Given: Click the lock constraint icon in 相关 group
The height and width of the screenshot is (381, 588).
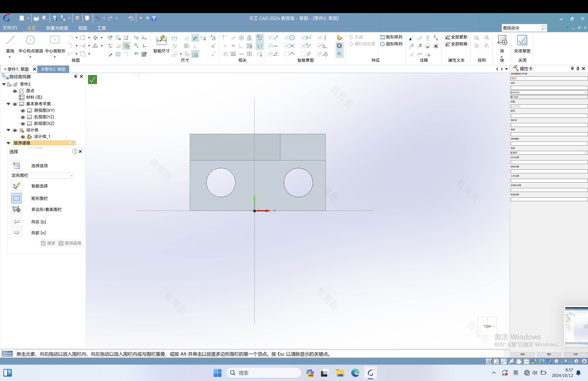Looking at the screenshot, I should (249, 38).
